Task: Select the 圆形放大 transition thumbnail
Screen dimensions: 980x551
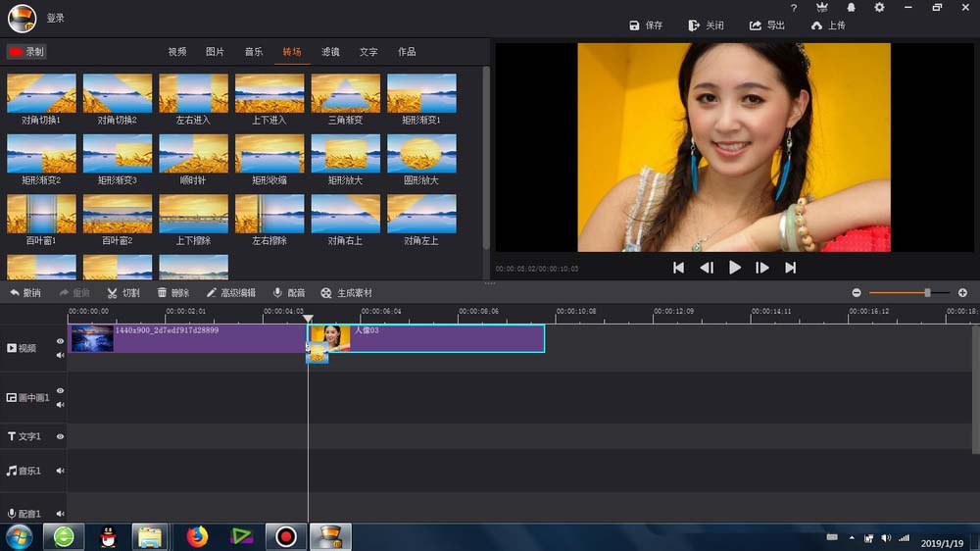Action: pos(421,155)
